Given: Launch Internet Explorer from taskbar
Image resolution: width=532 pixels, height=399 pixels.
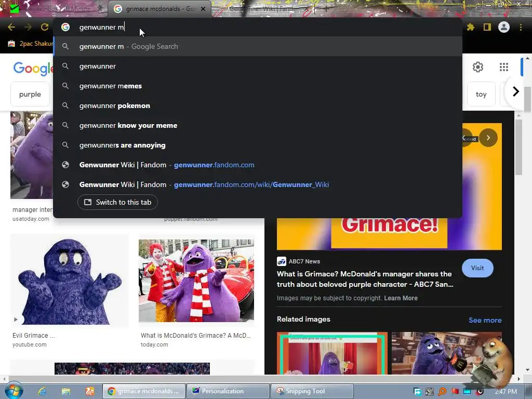Looking at the screenshot, I should [42, 391].
